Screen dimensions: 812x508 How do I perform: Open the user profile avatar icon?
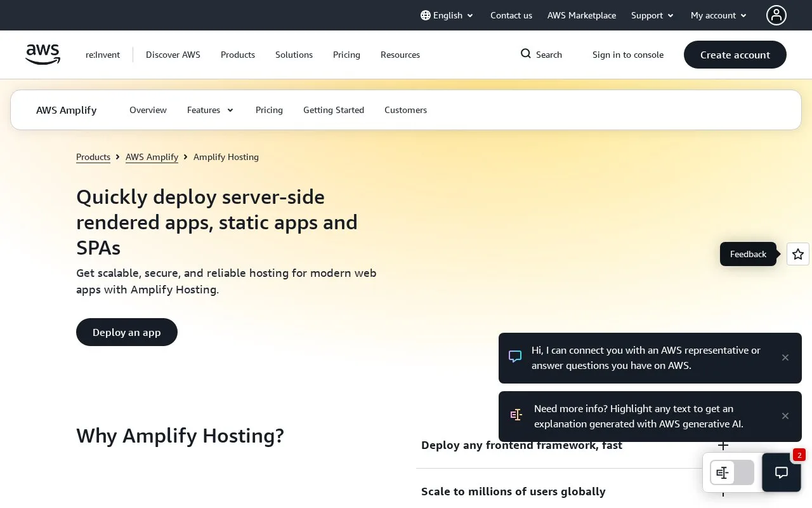tap(776, 15)
